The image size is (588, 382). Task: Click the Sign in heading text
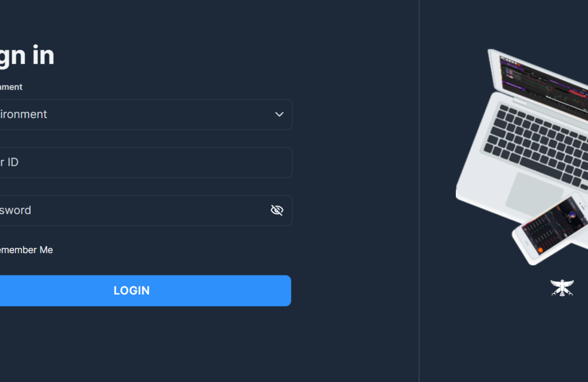click(x=27, y=56)
